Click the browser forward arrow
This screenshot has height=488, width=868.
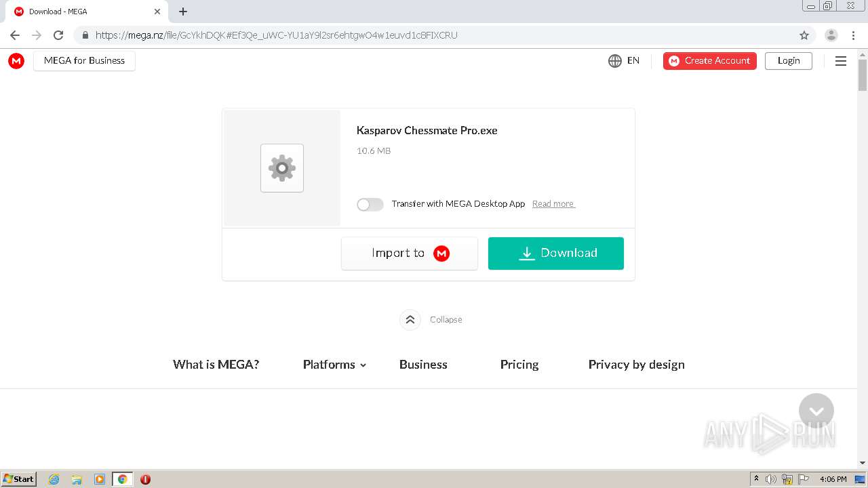(37, 35)
